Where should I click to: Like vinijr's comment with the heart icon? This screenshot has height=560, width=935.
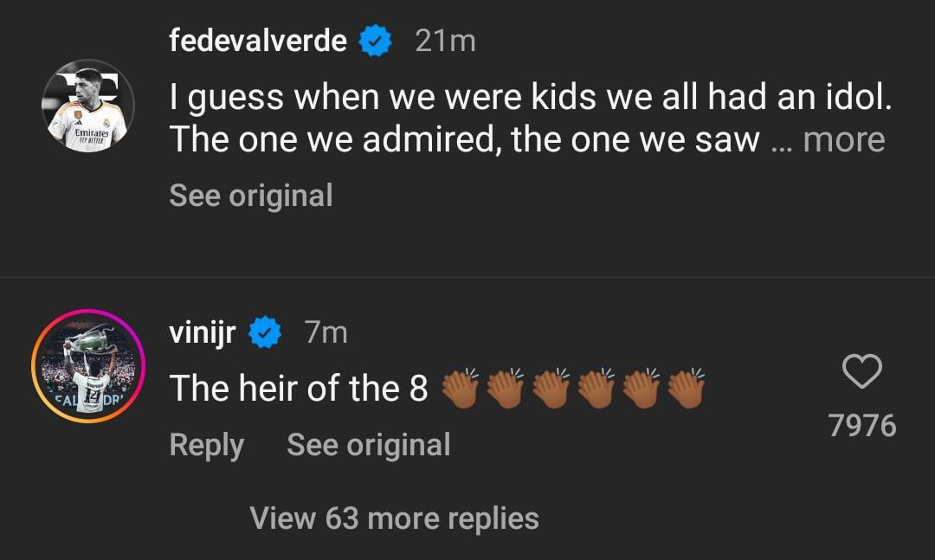click(861, 372)
